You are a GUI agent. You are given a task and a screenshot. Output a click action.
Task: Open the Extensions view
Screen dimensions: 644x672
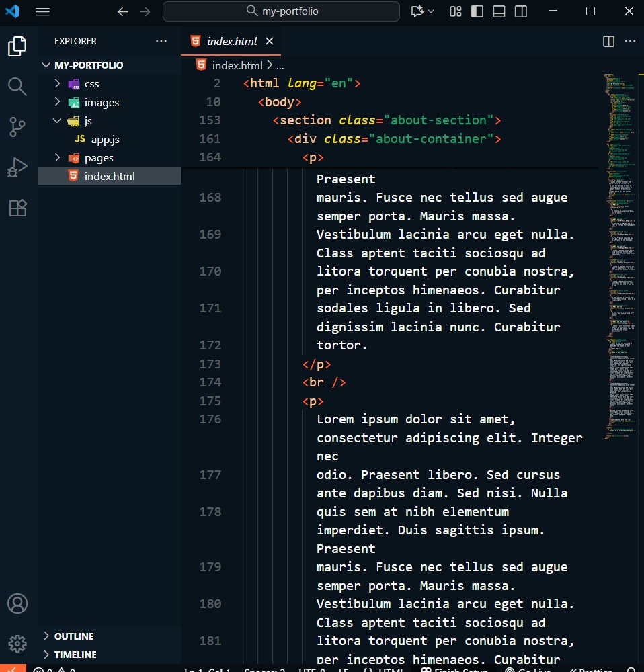(17, 208)
